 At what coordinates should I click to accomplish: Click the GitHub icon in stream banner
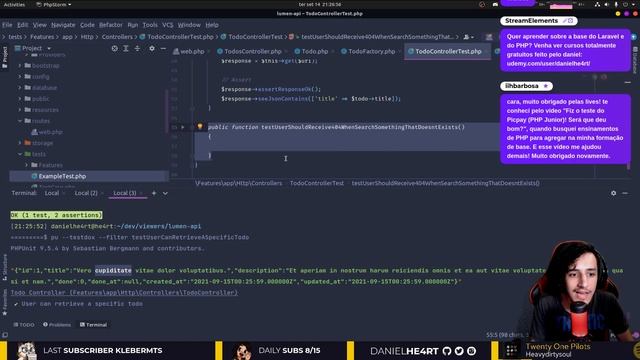pos(447,351)
